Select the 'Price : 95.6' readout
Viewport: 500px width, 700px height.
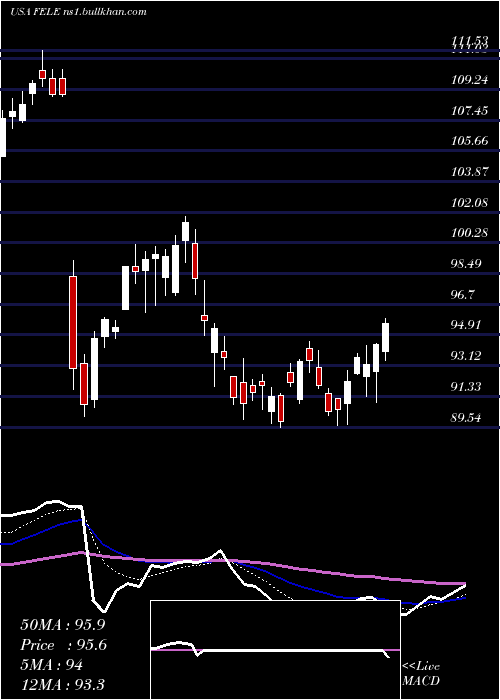click(x=63, y=645)
